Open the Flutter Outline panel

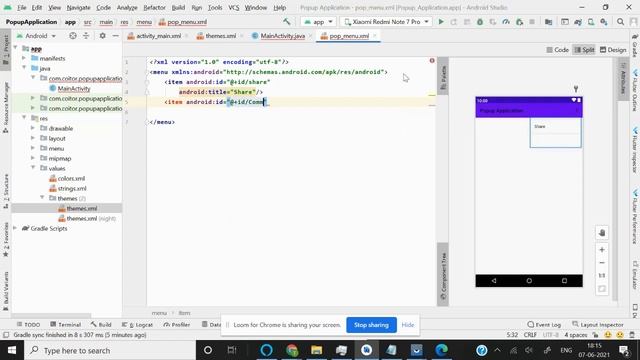635,91
